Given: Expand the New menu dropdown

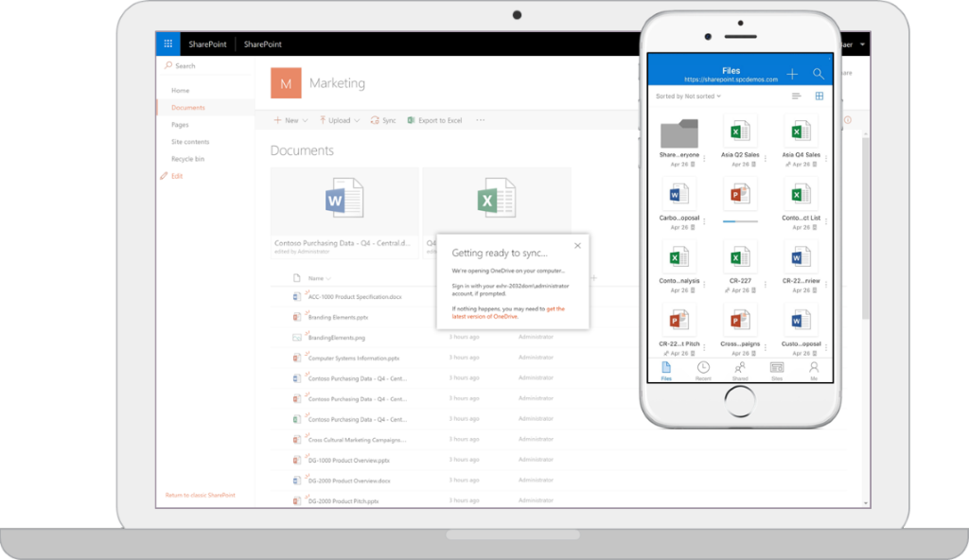Looking at the screenshot, I should tap(305, 120).
